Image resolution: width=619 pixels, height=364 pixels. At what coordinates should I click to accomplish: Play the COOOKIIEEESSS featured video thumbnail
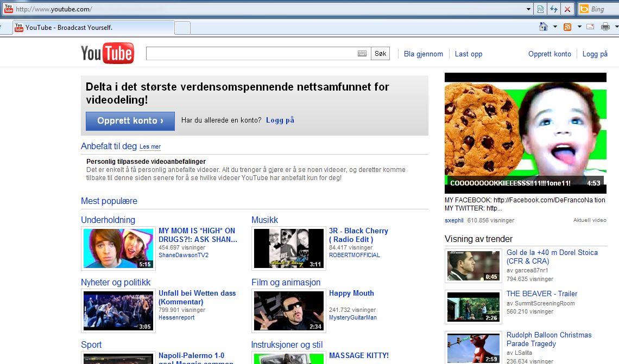tap(526, 133)
